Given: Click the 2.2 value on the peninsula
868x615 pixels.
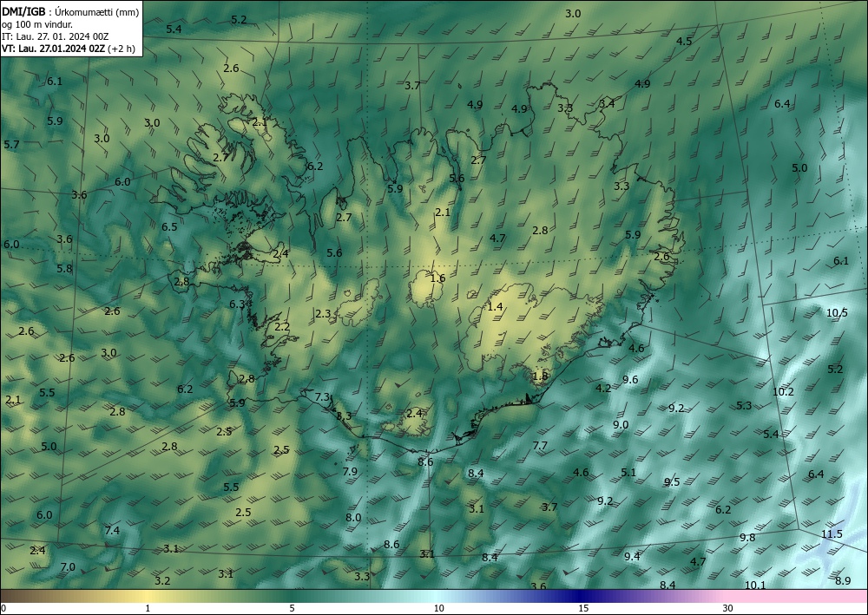Looking at the screenshot, I should point(282,326).
